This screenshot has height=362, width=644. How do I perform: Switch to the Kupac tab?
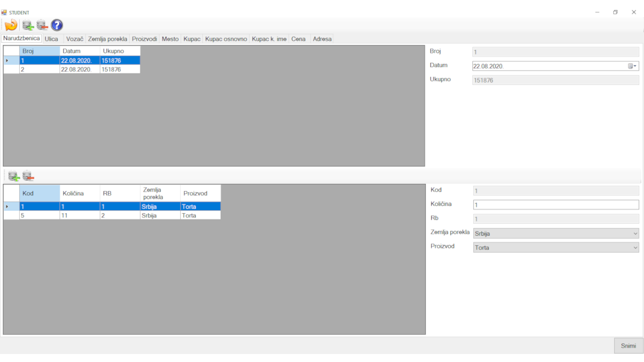(192, 39)
